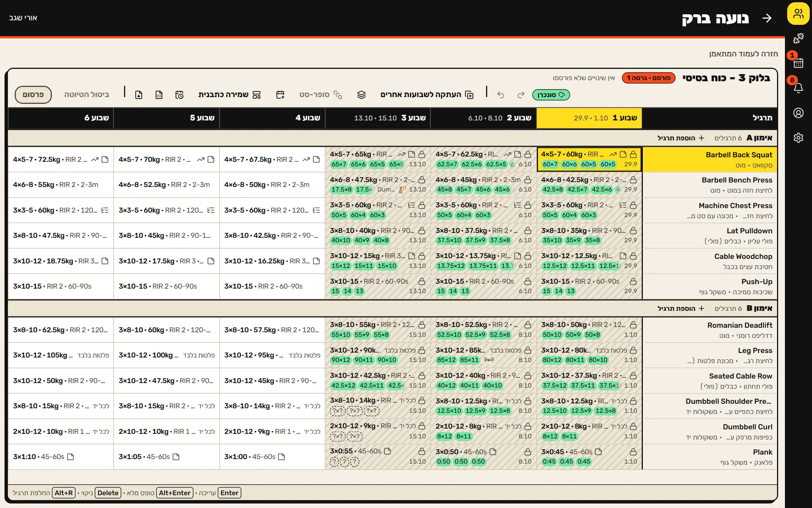Select the שבוע 1 week column header
The image size is (812, 508).
[589, 118]
